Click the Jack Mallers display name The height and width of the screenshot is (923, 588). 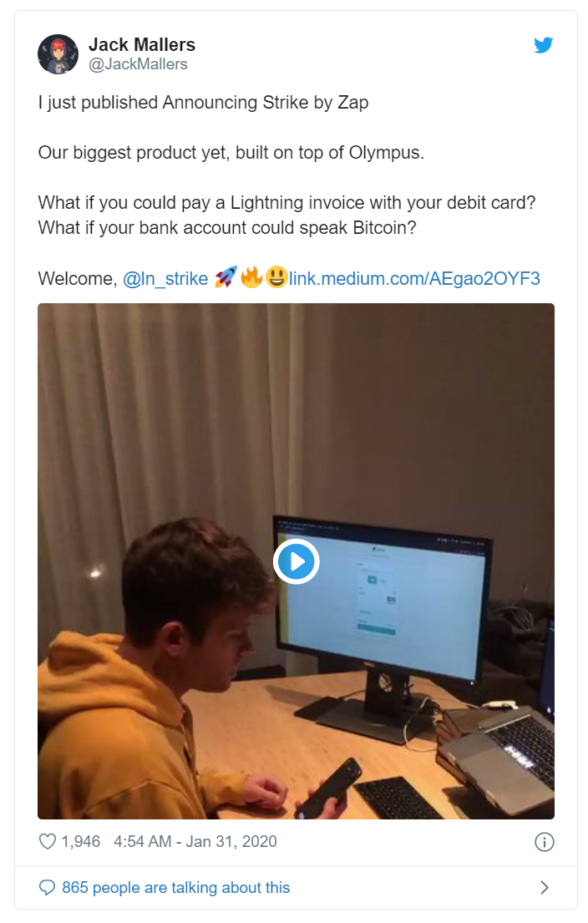coord(142,45)
